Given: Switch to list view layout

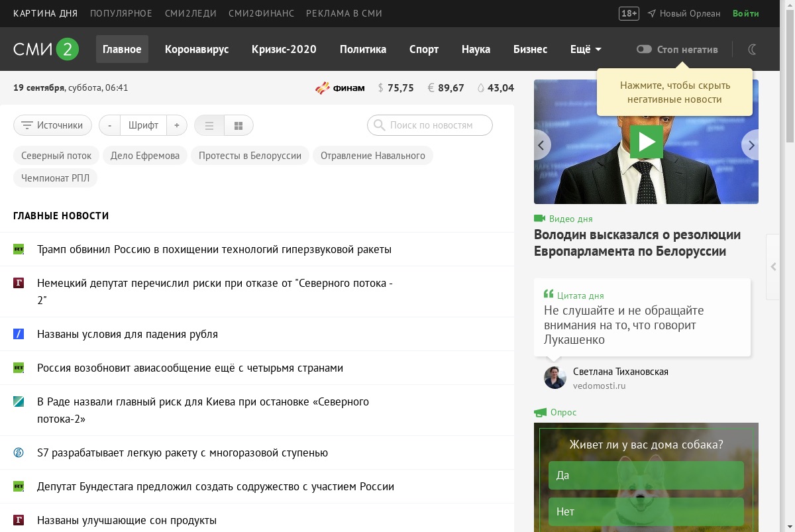Looking at the screenshot, I should pos(209,125).
